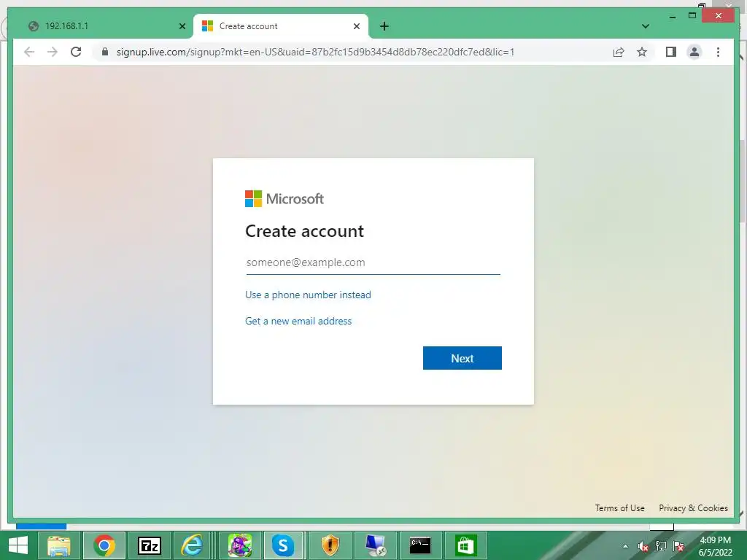Open the Privacy & Cookies link

click(693, 508)
